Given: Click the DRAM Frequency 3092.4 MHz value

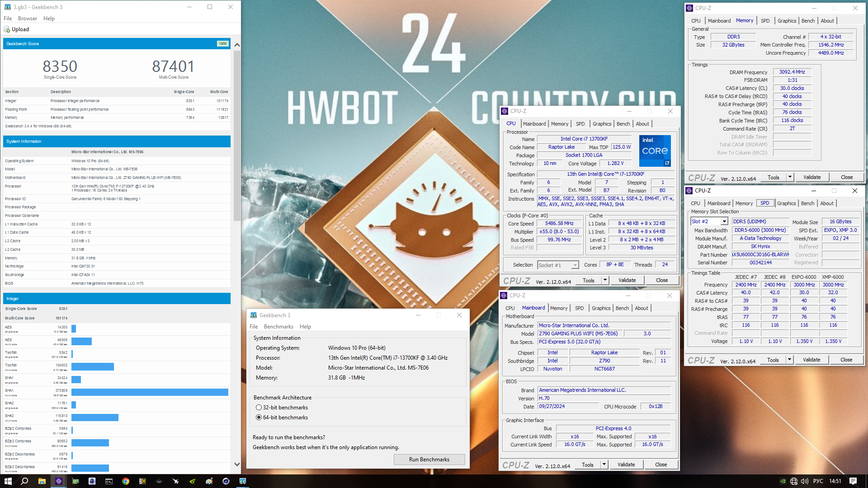Looking at the screenshot, I should pyautogui.click(x=792, y=72).
